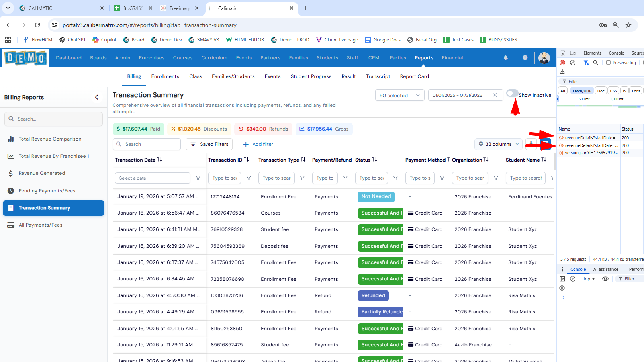Clear the date range with X icon

(495, 95)
